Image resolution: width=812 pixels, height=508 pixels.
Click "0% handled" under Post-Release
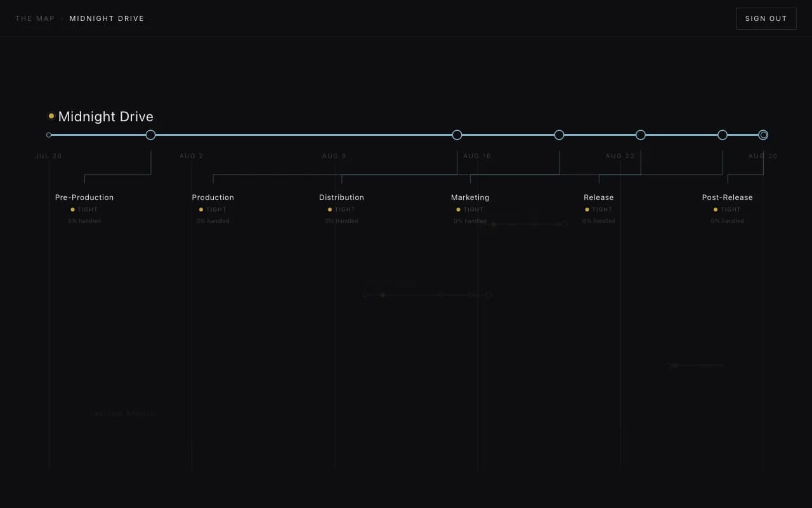tap(727, 221)
